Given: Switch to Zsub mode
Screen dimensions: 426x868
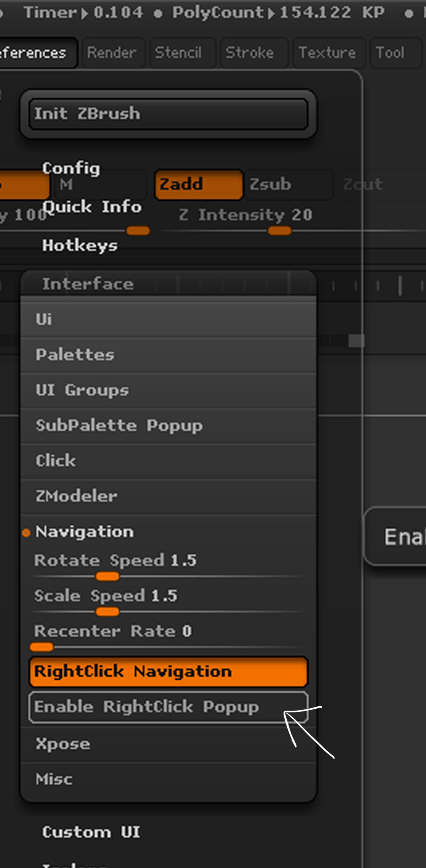Looking at the screenshot, I should 288,184.
